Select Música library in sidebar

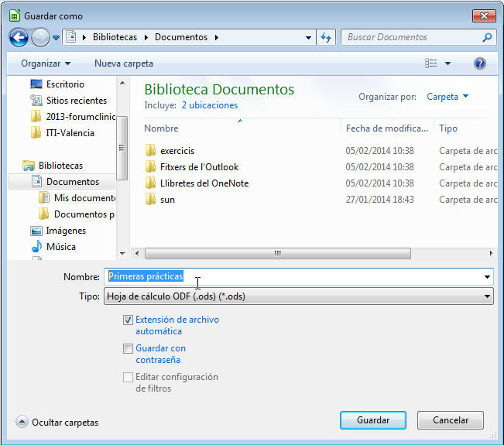[x=61, y=247]
